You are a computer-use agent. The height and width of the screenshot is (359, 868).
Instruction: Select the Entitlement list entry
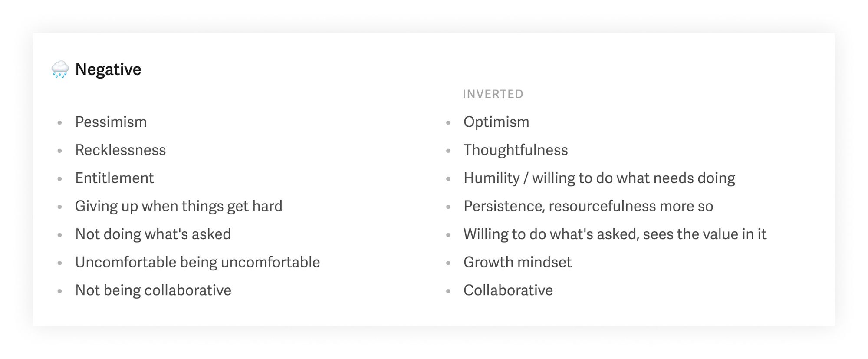[x=114, y=178]
